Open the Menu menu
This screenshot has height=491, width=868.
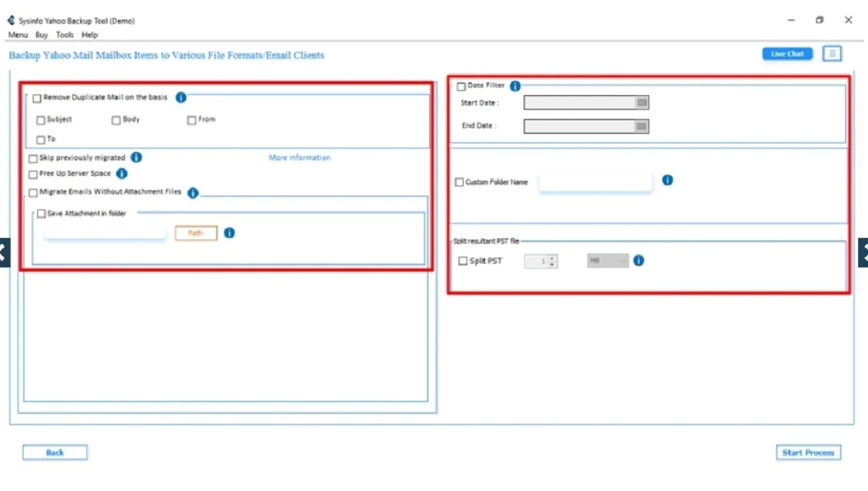17,35
